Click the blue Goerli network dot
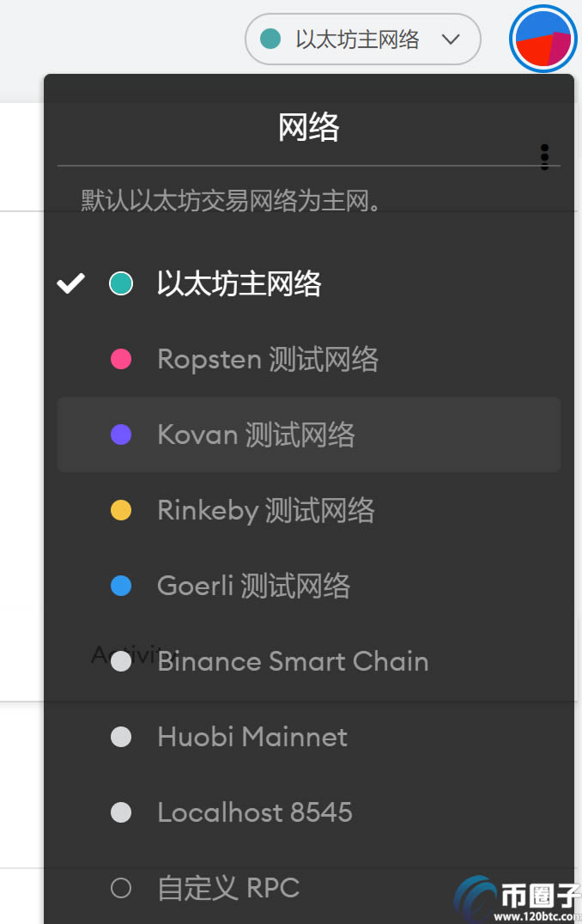 [x=121, y=586]
